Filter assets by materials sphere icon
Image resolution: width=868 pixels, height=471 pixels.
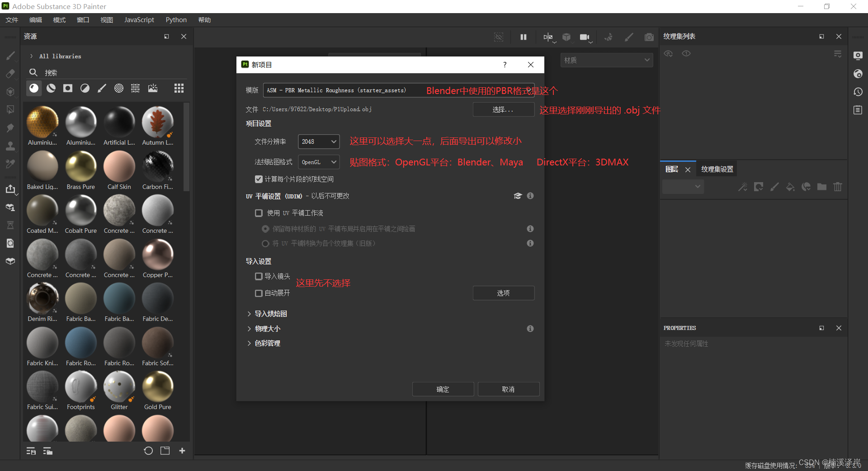pyautogui.click(x=34, y=88)
